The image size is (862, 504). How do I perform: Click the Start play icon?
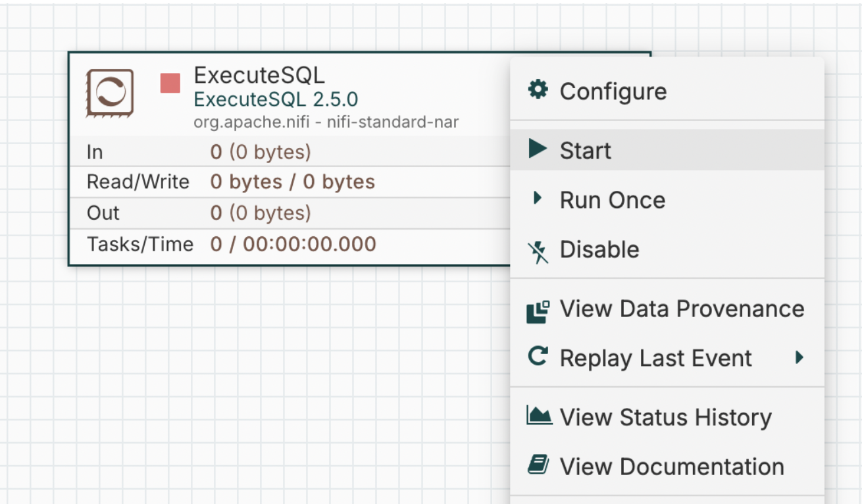tap(538, 149)
